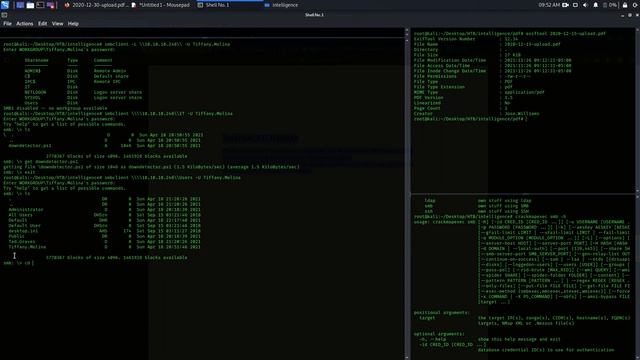Open notifications bell icon
The width and height of the screenshot is (640, 360).
(x=596, y=5)
